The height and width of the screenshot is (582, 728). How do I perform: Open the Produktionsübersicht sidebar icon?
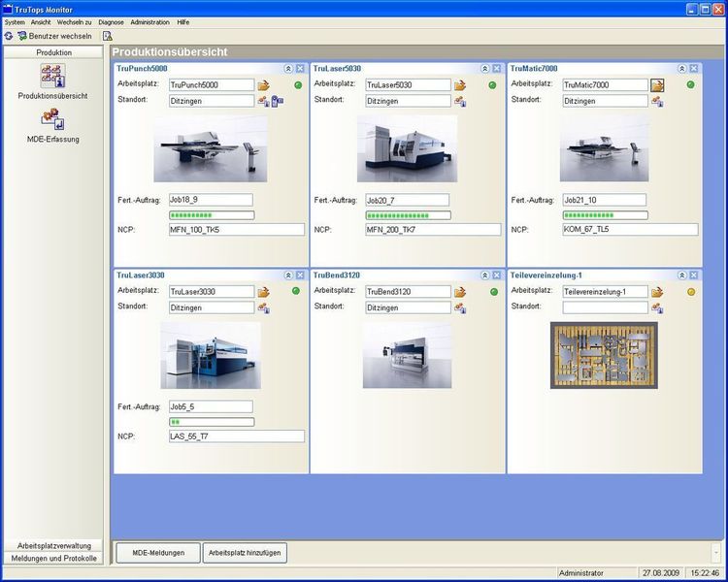click(53, 76)
